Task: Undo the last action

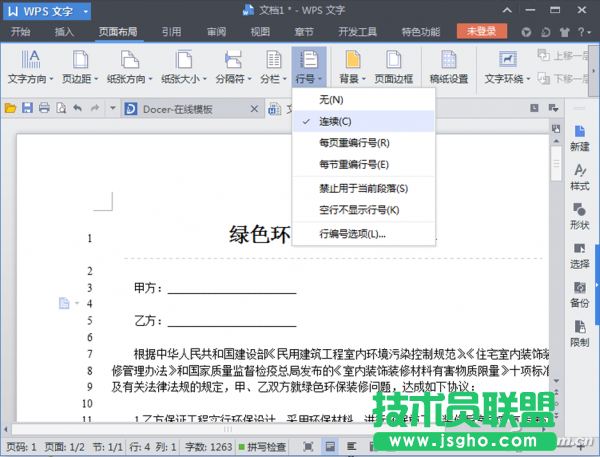Action: click(x=78, y=108)
